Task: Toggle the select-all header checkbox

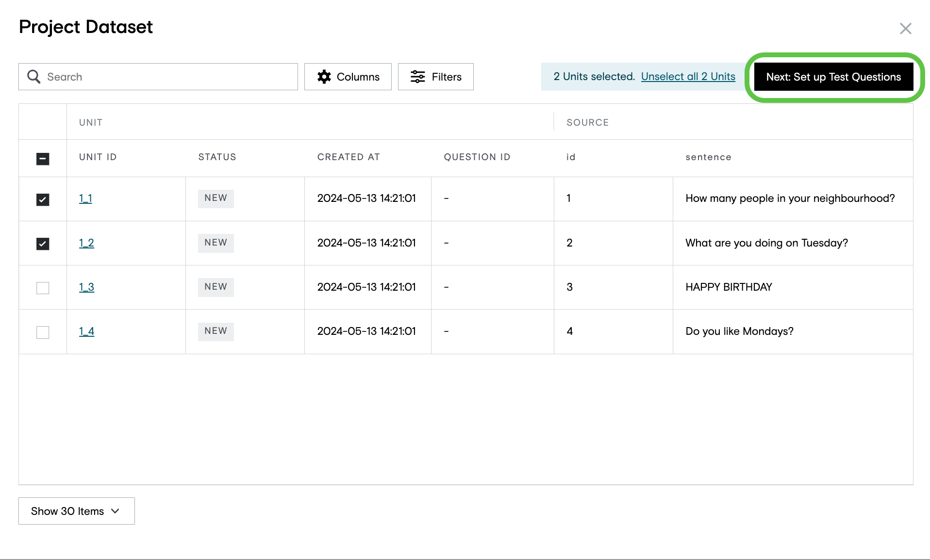Action: tap(43, 159)
